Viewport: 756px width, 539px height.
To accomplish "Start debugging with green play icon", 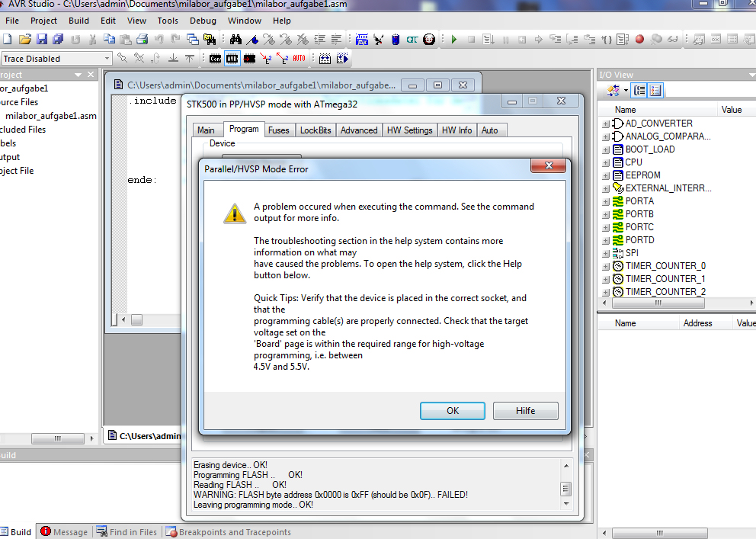I will tap(453, 40).
